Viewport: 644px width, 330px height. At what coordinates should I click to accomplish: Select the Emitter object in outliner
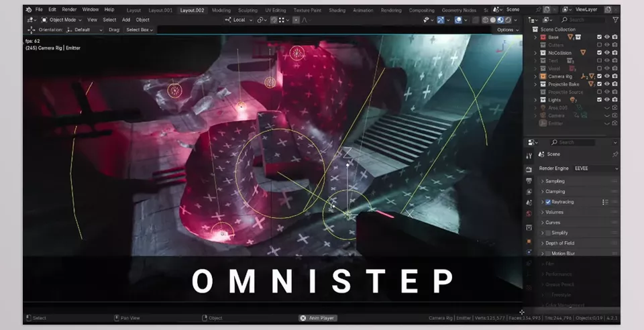555,123
